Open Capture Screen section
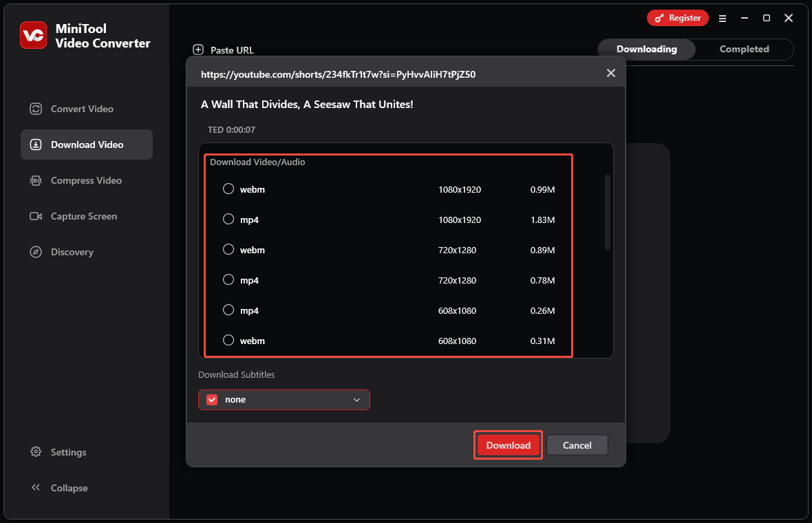Screen dimensions: 812x523 pos(87,216)
